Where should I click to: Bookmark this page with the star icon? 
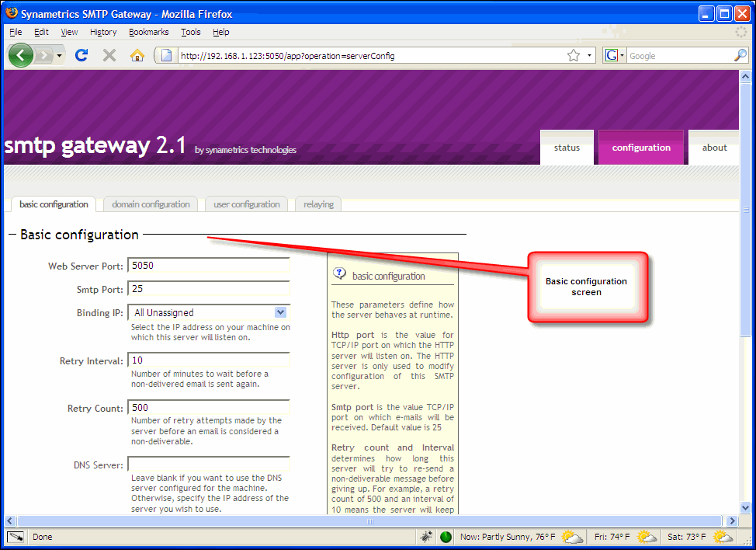(x=574, y=55)
